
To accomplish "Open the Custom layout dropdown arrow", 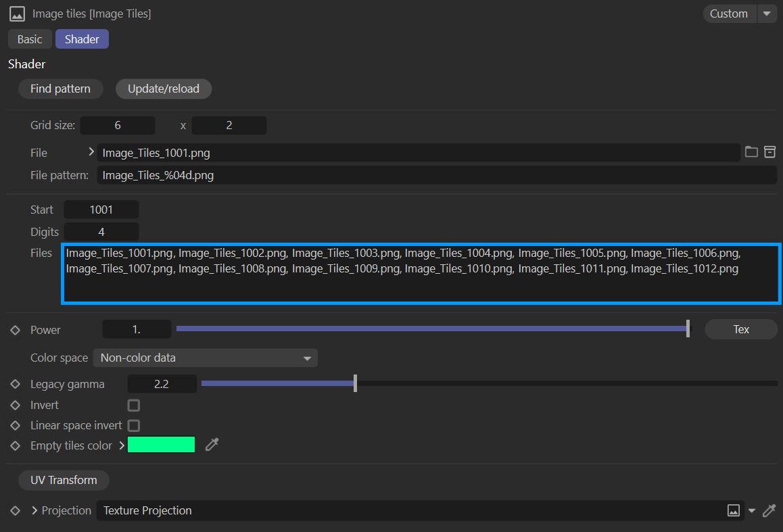I will (x=767, y=14).
